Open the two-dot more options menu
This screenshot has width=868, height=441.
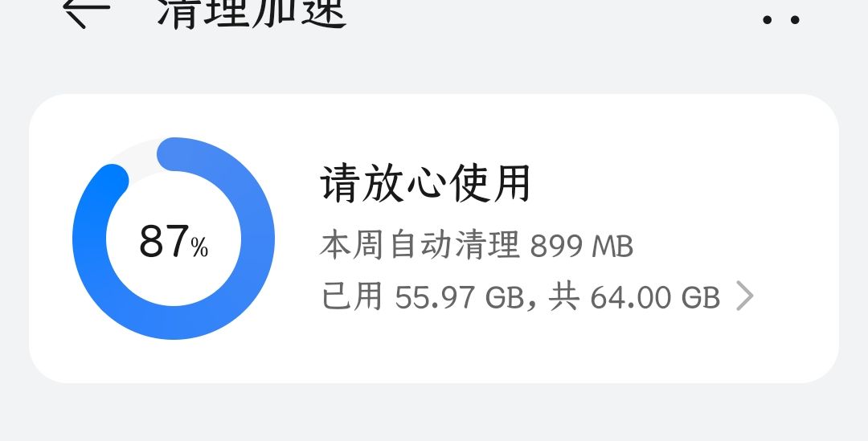[x=781, y=19]
